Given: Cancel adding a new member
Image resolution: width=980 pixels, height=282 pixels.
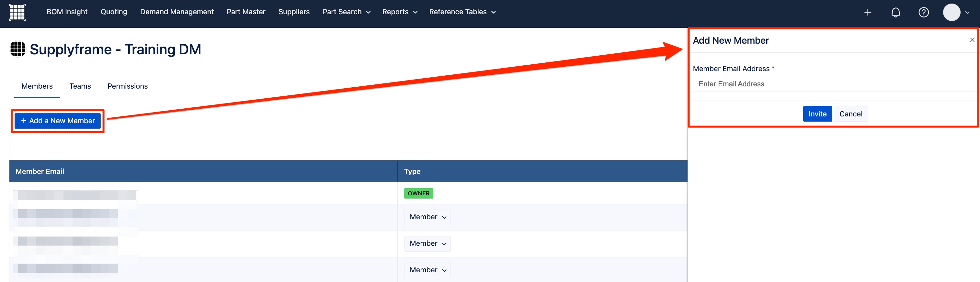Looking at the screenshot, I should [851, 114].
